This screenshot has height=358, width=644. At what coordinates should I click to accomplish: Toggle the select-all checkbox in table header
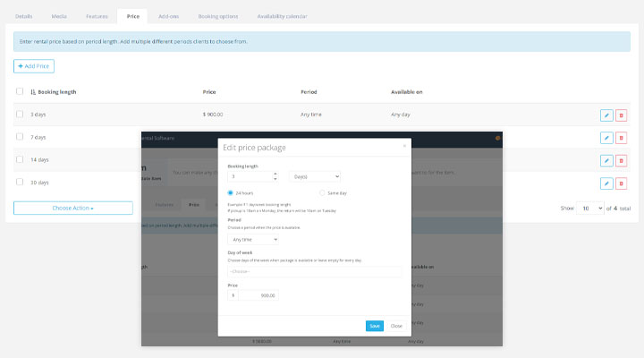click(x=20, y=91)
